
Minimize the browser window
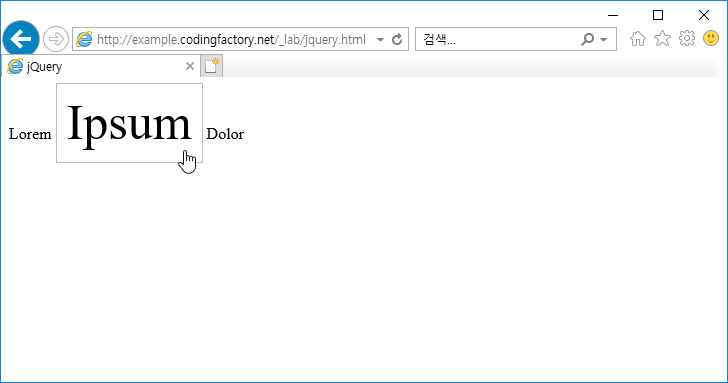pyautogui.click(x=613, y=15)
